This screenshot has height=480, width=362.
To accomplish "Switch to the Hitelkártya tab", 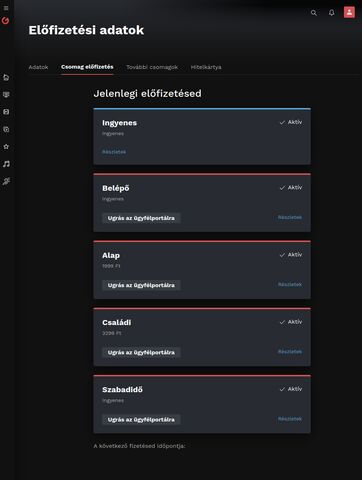I will point(206,67).
